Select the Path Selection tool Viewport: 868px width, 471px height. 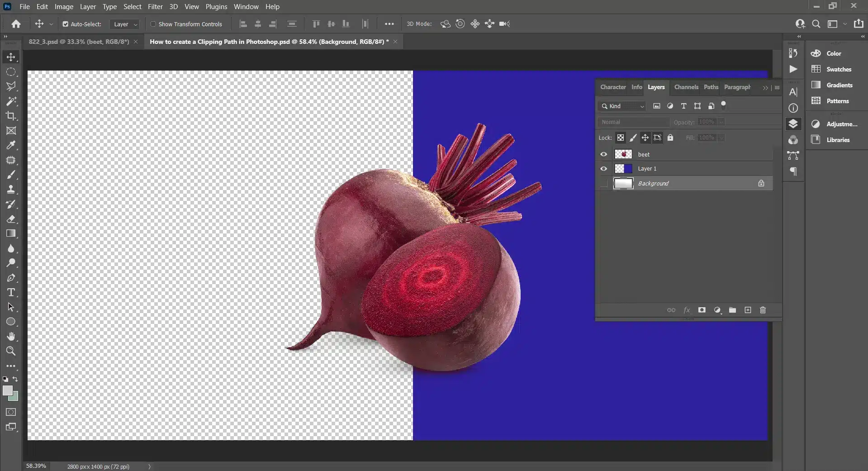pos(11,307)
